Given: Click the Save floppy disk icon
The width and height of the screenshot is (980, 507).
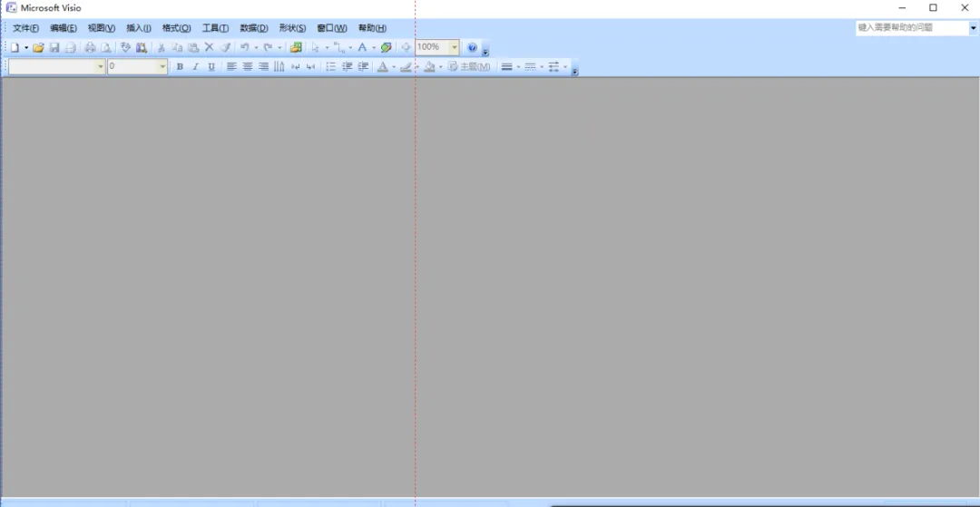Looking at the screenshot, I should pos(54,47).
